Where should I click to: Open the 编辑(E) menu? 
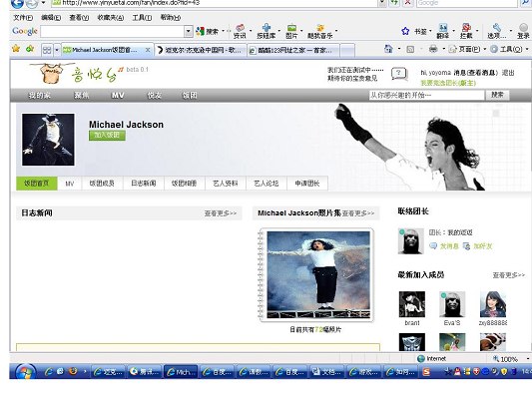click(x=51, y=18)
